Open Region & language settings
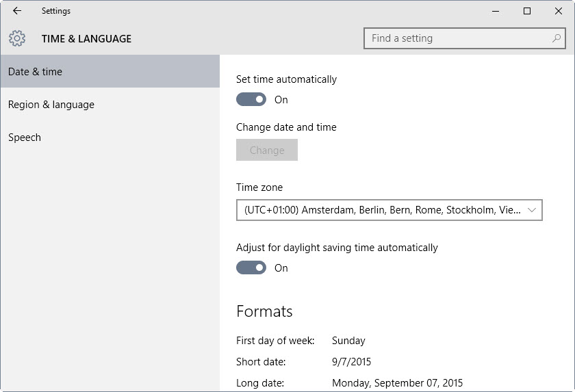Screen dimensions: 575x392 pyautogui.click(x=110, y=105)
